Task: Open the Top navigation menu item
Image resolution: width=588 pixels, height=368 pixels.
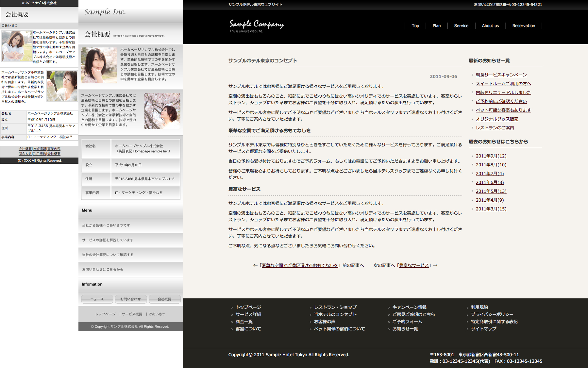Action: point(415,26)
